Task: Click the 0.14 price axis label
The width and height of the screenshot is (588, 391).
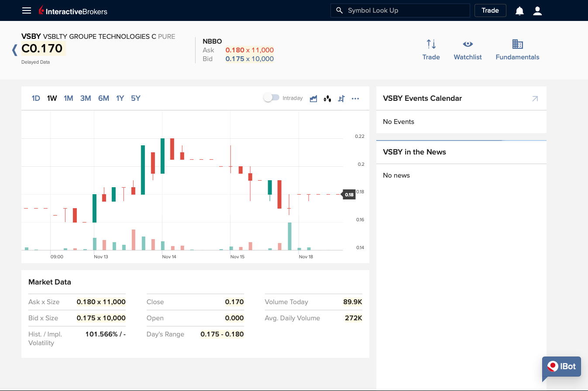Action: pos(360,248)
